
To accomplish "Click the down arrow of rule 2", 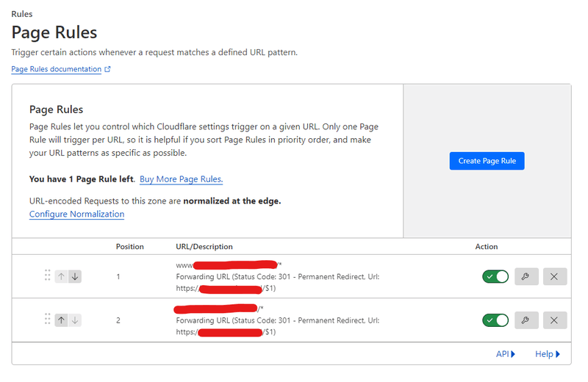I will 75,320.
